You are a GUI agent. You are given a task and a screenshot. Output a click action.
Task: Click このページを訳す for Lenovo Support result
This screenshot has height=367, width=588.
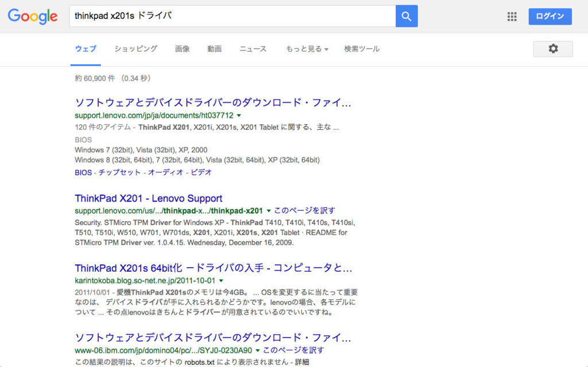coord(304,211)
